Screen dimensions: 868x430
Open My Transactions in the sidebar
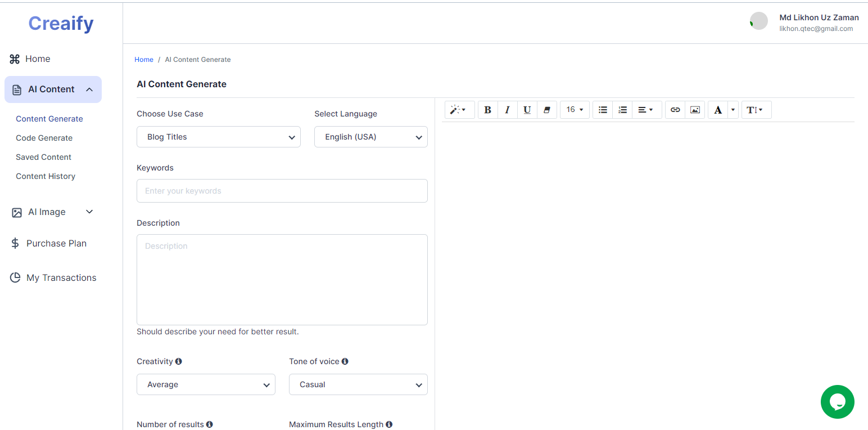pos(61,277)
